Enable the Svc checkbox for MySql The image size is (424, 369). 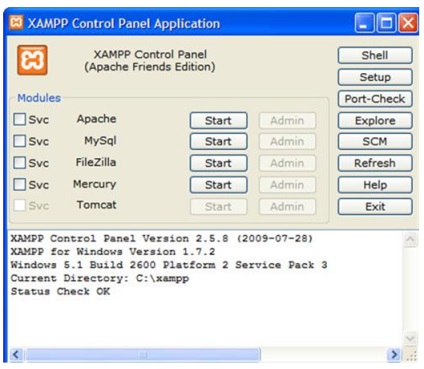coord(20,141)
